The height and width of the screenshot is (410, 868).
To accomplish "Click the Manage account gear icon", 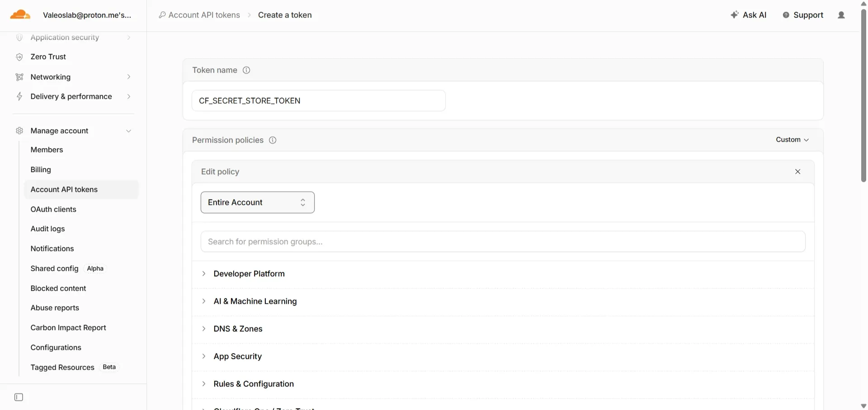I will click(x=19, y=131).
